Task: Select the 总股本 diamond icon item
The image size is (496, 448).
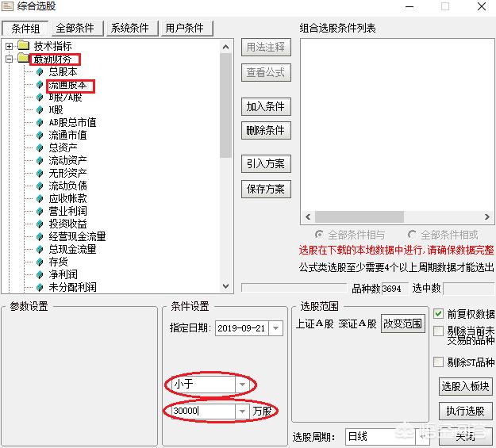Action: click(x=39, y=71)
